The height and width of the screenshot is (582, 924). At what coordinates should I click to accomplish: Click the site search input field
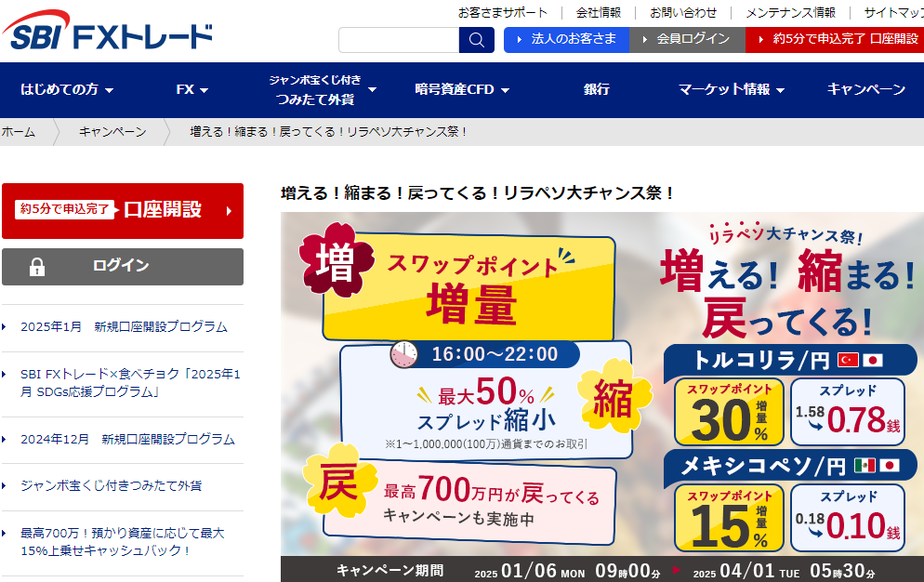pos(399,40)
